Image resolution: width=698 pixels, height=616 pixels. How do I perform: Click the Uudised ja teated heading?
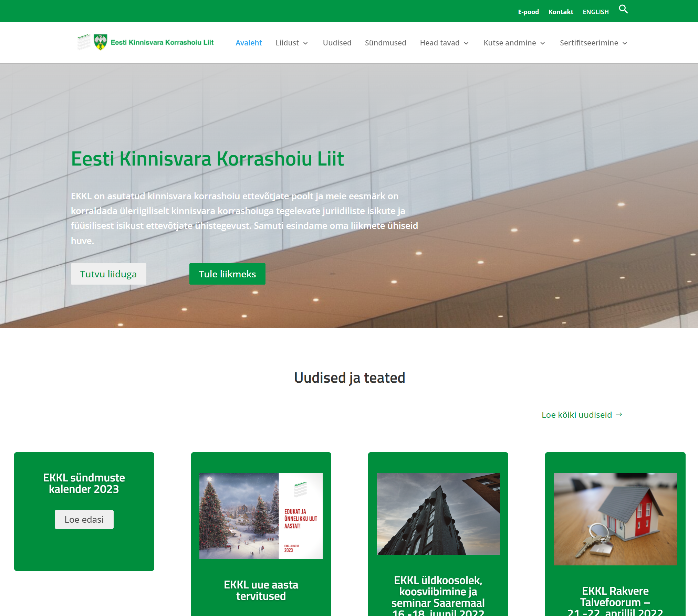(350, 378)
